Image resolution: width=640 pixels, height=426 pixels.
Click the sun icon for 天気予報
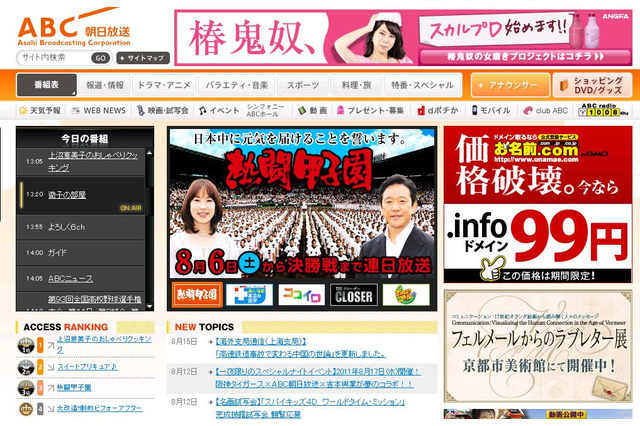(23, 110)
